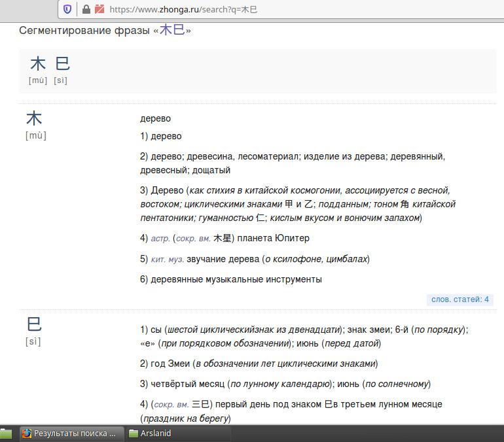Follow the 乙 character link
The height and width of the screenshot is (442, 504).
point(310,203)
